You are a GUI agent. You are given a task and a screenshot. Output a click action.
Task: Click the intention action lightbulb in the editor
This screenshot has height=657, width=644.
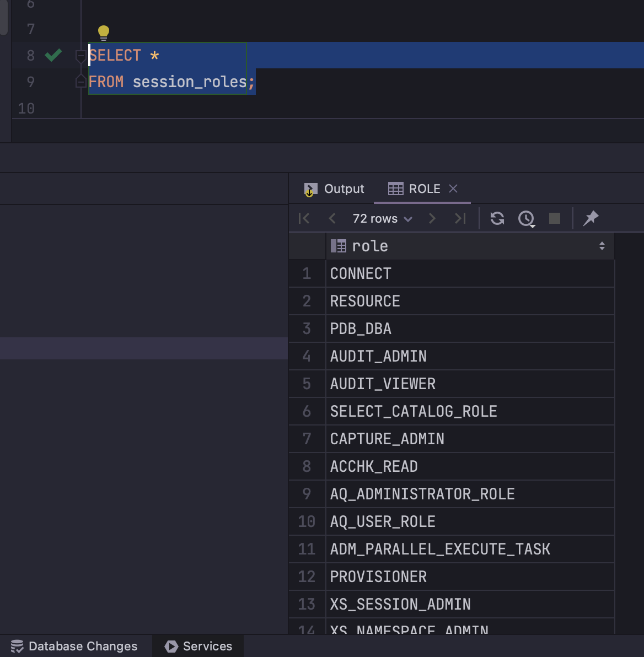point(104,33)
